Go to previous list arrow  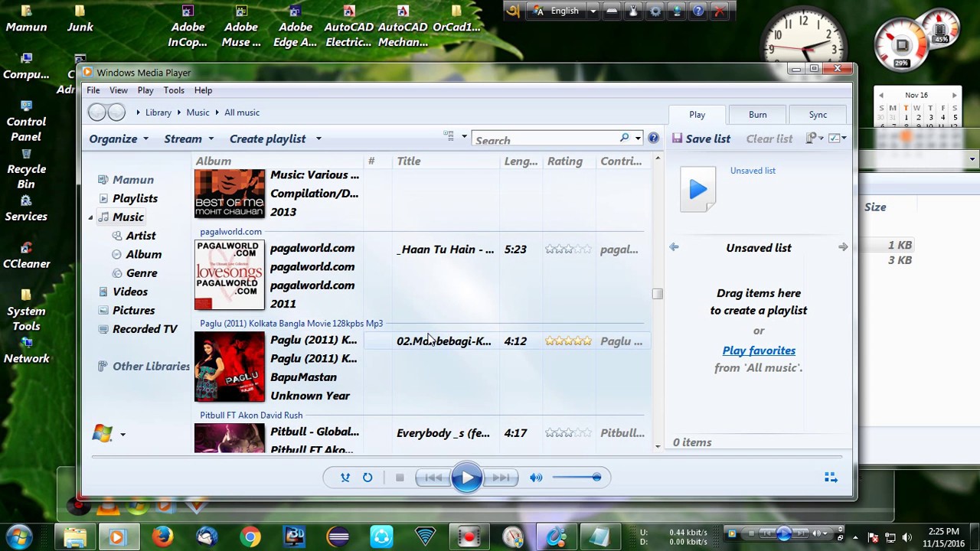click(x=674, y=247)
